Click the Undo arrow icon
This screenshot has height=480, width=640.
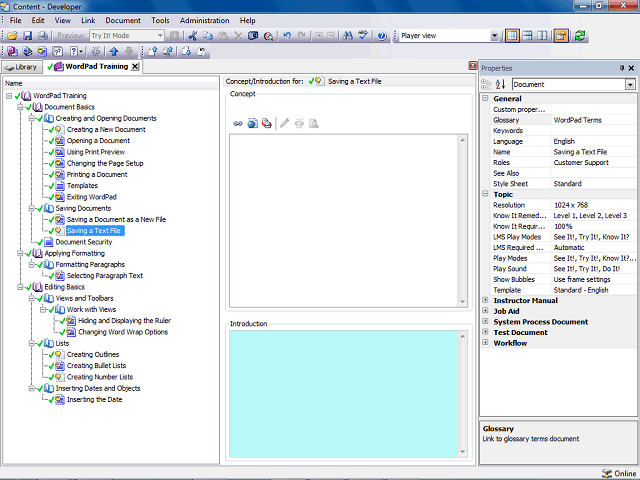coord(287,36)
